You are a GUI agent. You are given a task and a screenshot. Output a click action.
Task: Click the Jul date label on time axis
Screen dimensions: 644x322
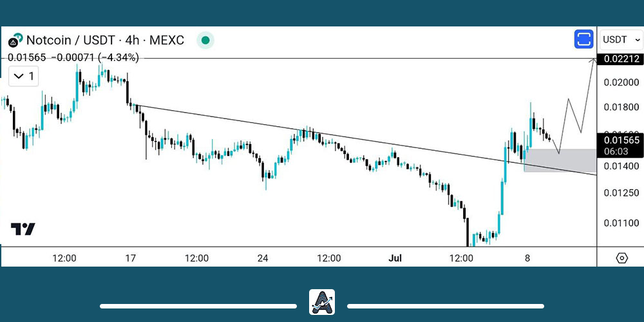[395, 258]
